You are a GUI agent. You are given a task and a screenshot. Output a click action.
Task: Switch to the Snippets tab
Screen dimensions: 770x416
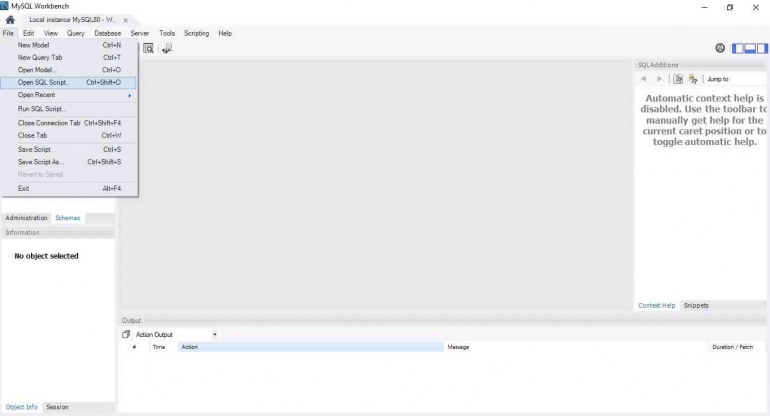(x=696, y=305)
